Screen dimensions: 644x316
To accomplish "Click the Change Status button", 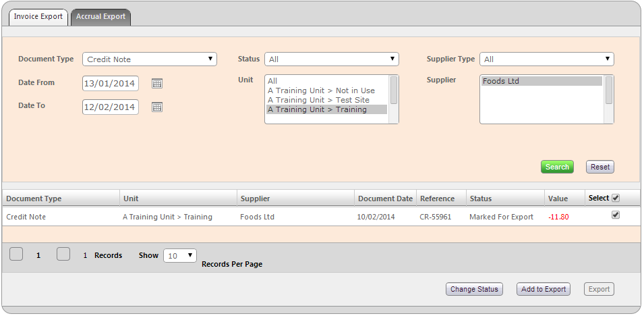I will point(473,289).
